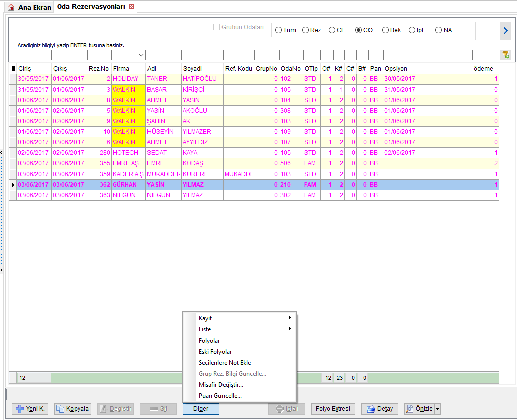Click the HOLIDAY firm cell
Screen dimensions: 517x420
tap(128, 79)
